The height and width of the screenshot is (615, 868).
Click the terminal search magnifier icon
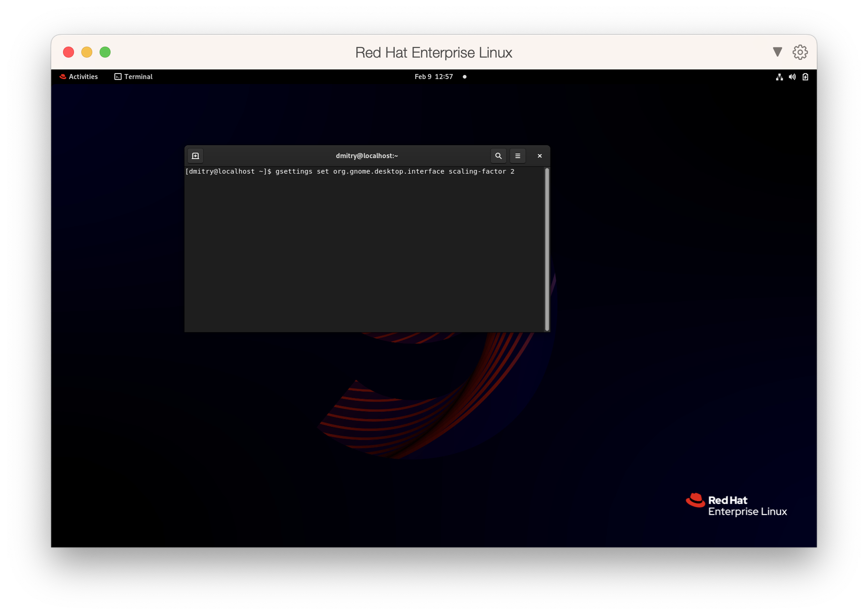click(x=498, y=156)
